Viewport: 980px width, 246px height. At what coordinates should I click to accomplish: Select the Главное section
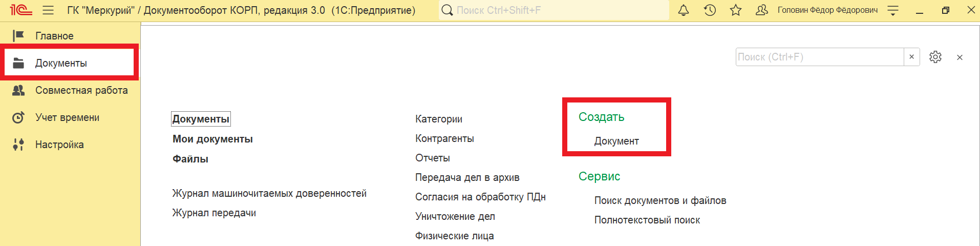[54, 36]
